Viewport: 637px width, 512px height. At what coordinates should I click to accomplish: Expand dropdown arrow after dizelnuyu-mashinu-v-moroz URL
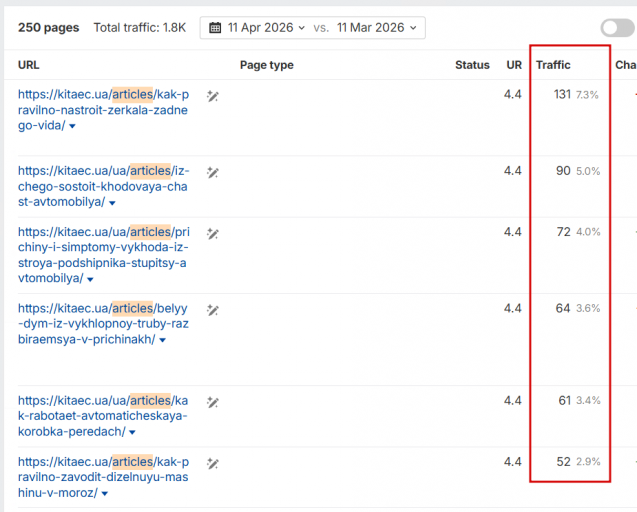[104, 494]
